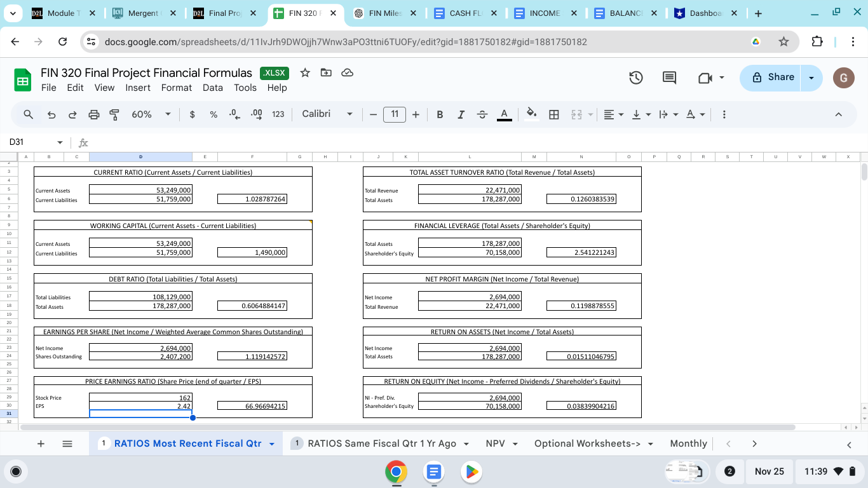This screenshot has width=868, height=488.
Task: Decrease font size with minus button
Action: click(373, 114)
